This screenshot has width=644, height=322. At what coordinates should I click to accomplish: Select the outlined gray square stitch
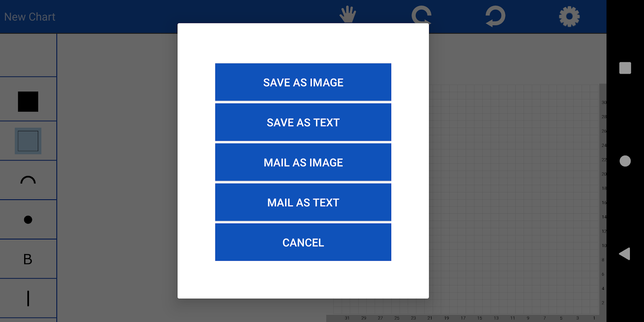28,141
